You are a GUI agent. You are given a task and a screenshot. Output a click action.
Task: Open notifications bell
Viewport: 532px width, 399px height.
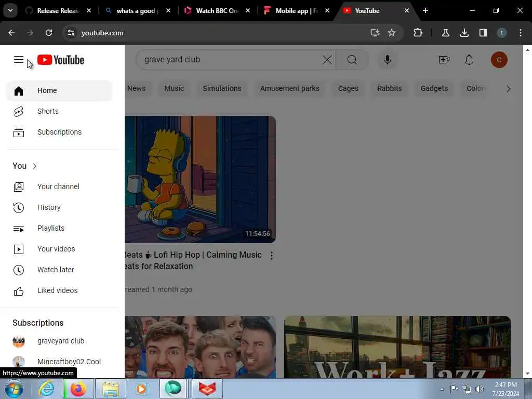click(469, 60)
